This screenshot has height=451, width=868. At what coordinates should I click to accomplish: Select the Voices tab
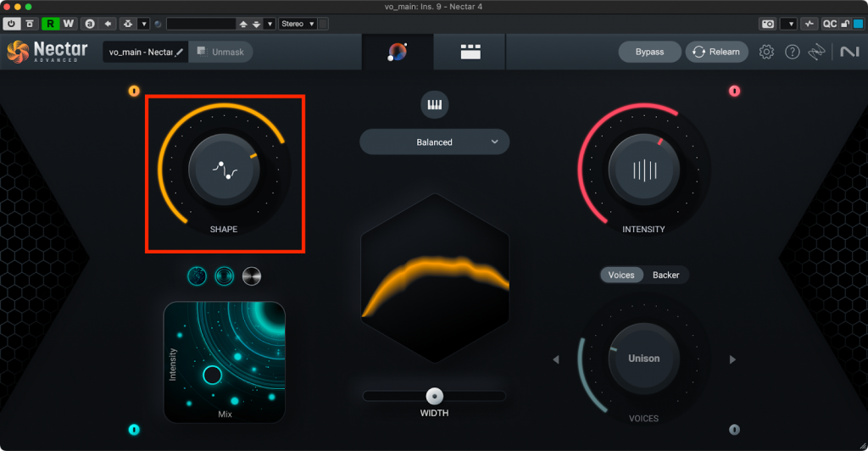coord(621,275)
